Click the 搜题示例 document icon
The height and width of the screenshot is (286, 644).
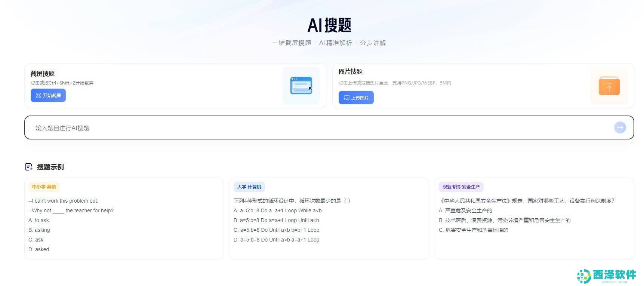point(29,167)
